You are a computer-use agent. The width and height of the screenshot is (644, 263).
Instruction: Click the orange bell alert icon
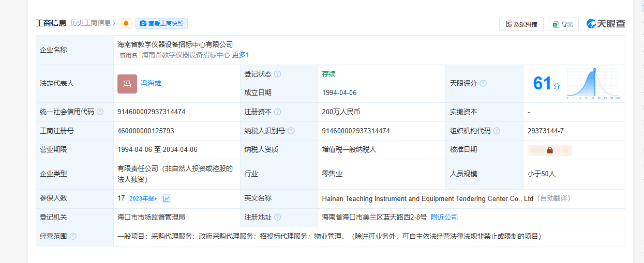pos(126,23)
